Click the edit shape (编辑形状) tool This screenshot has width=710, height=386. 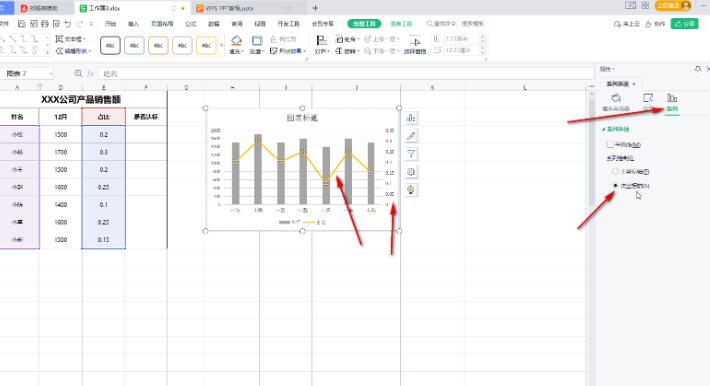pyautogui.click(x=72, y=51)
